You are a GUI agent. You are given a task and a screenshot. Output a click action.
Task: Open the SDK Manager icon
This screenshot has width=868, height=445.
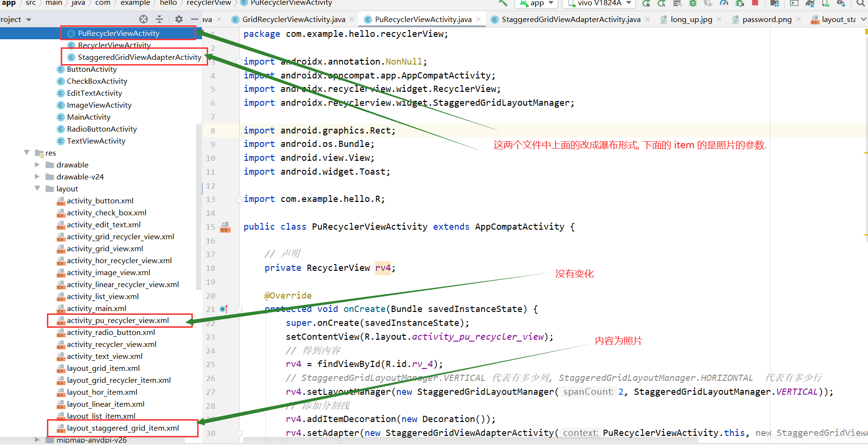tap(841, 3)
